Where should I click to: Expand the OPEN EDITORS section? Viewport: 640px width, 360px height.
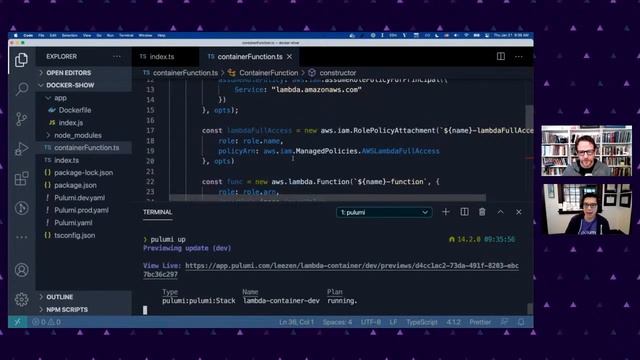[x=69, y=73]
